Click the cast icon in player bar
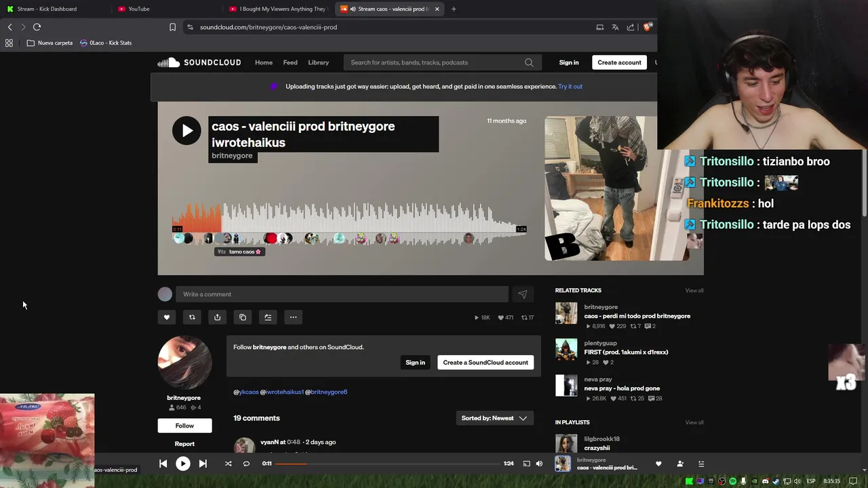 pos(526,464)
